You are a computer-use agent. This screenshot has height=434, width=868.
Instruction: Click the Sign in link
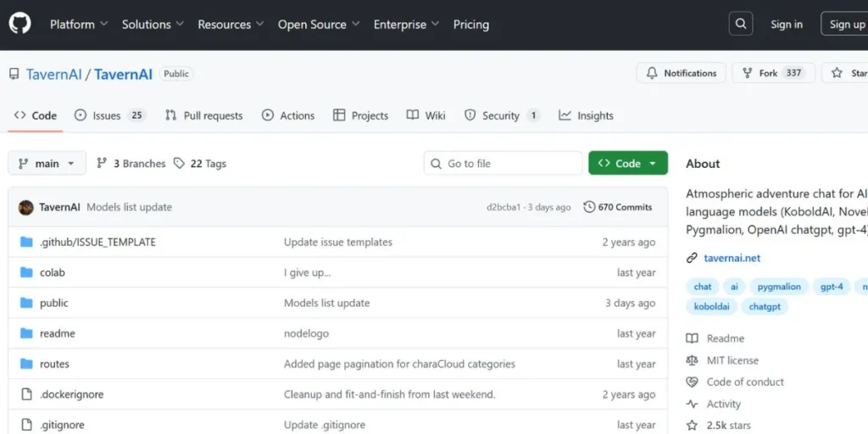click(x=787, y=25)
